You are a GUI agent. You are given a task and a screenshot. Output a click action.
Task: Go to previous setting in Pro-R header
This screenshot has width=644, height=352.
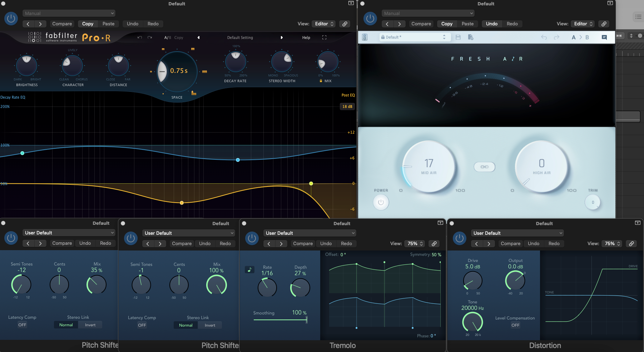pyautogui.click(x=28, y=24)
